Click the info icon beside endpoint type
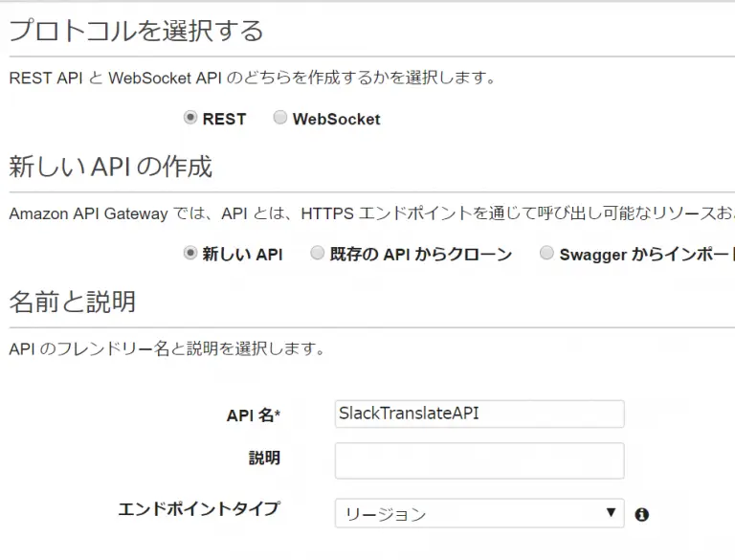This screenshot has width=735, height=560. pyautogui.click(x=642, y=514)
